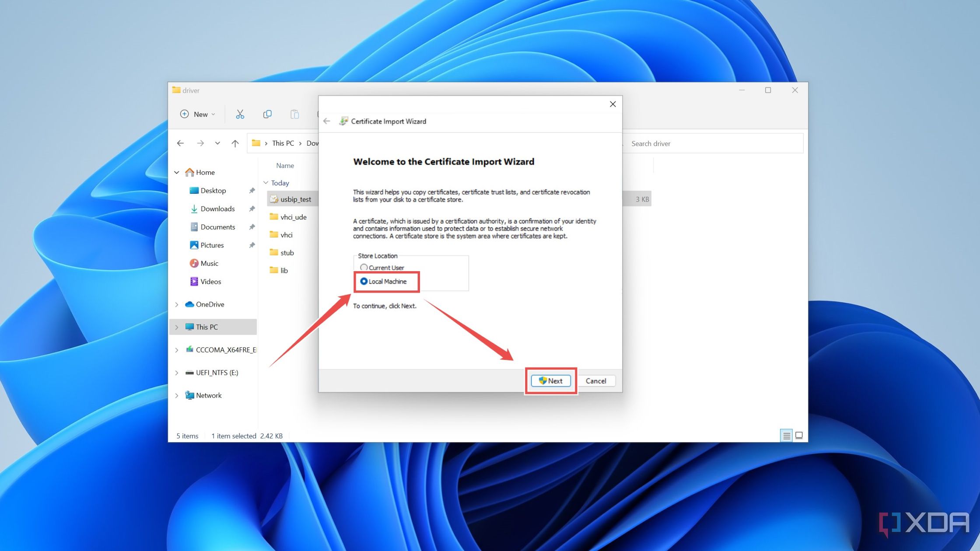Navigate back using the back arrow

coord(180,143)
